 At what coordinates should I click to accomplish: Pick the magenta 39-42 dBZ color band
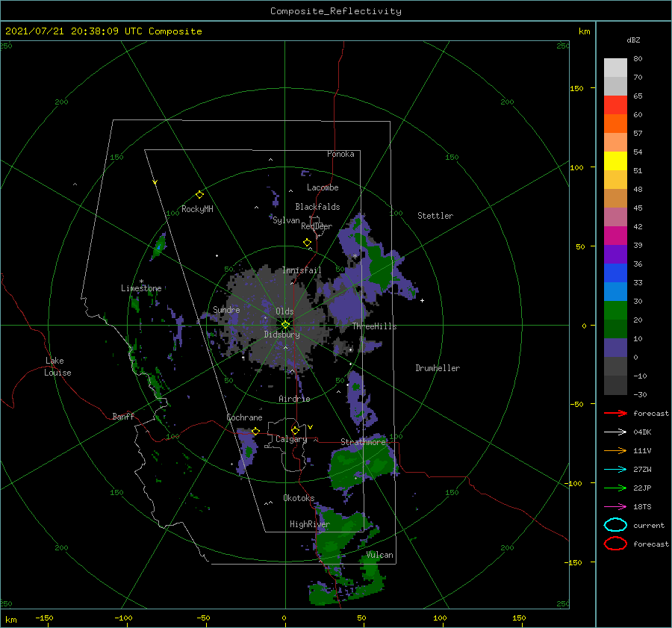[x=615, y=236]
